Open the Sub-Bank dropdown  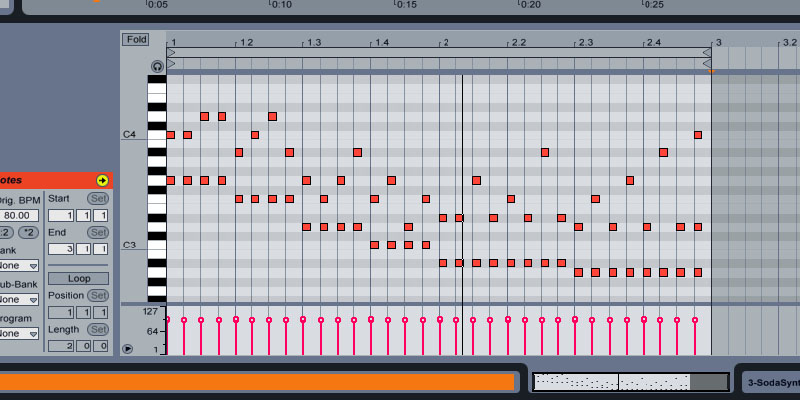tap(18, 299)
